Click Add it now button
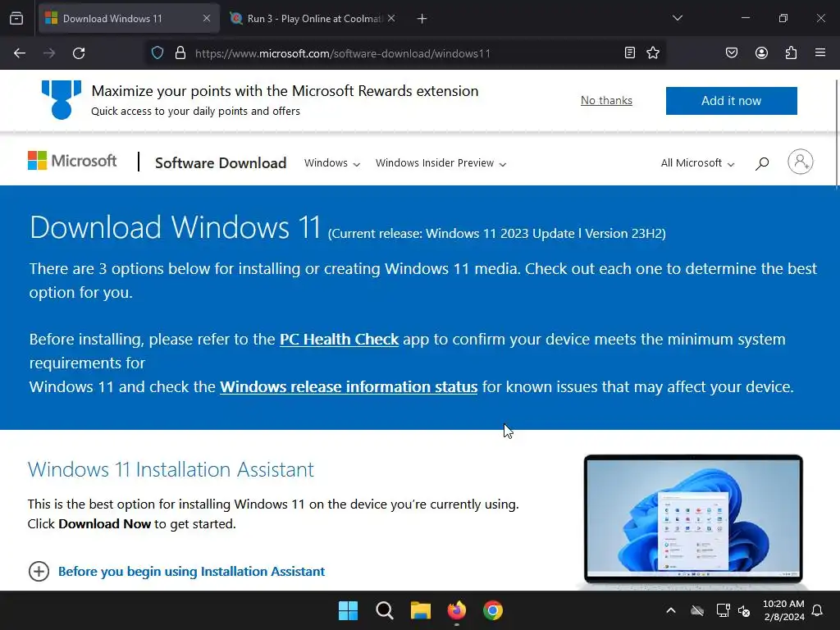Screen dimensions: 840x630 731,101
